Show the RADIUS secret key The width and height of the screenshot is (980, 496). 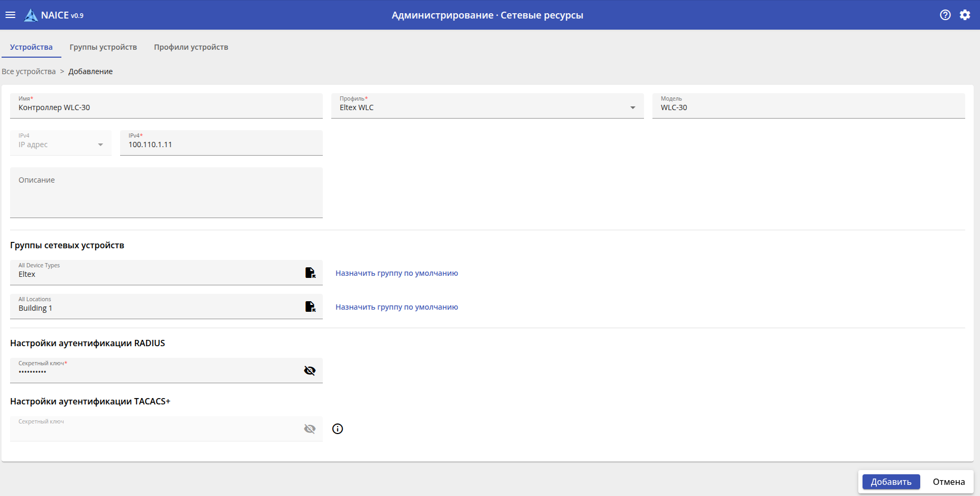coord(310,371)
